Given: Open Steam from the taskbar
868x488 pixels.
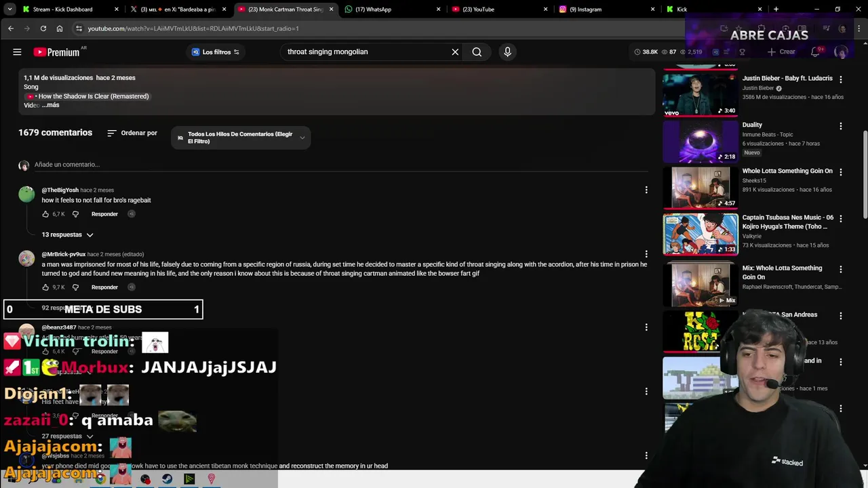Looking at the screenshot, I should [x=167, y=479].
